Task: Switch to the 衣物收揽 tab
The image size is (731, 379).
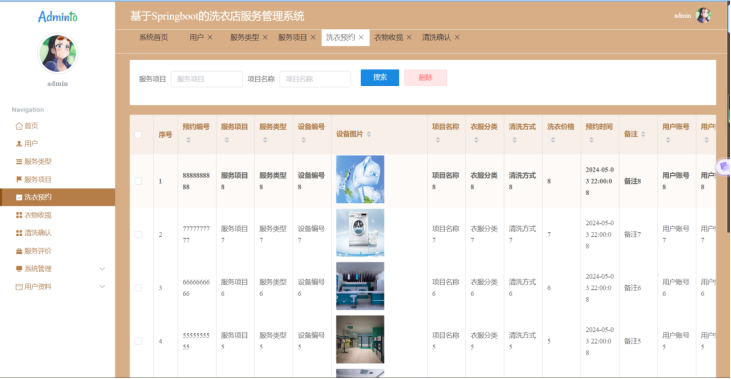Action: [388, 37]
